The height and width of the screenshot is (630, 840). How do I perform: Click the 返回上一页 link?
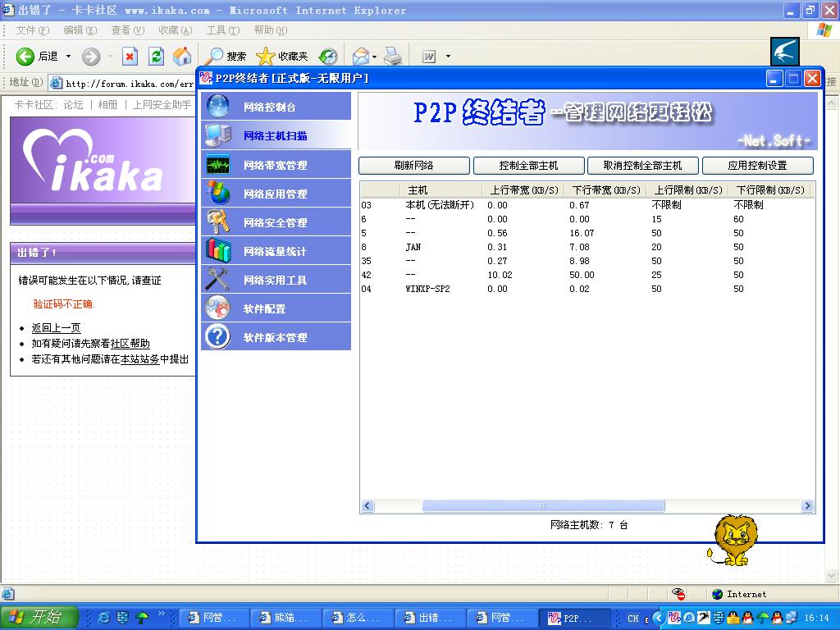pyautogui.click(x=57, y=328)
